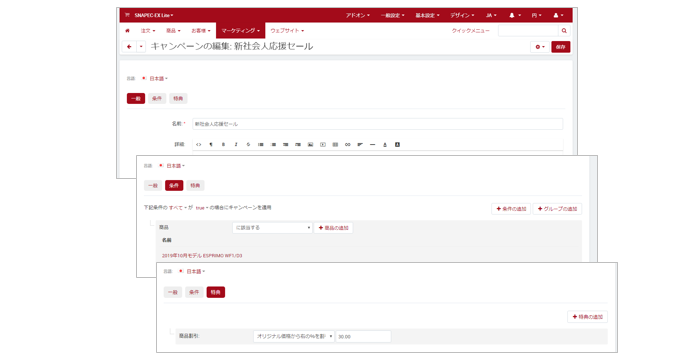
Task: Go to the home icon in the menu
Action: coord(128,31)
